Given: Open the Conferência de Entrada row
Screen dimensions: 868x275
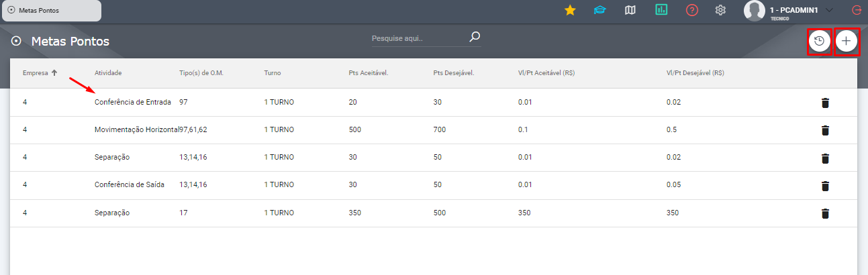Looking at the screenshot, I should [x=434, y=103].
